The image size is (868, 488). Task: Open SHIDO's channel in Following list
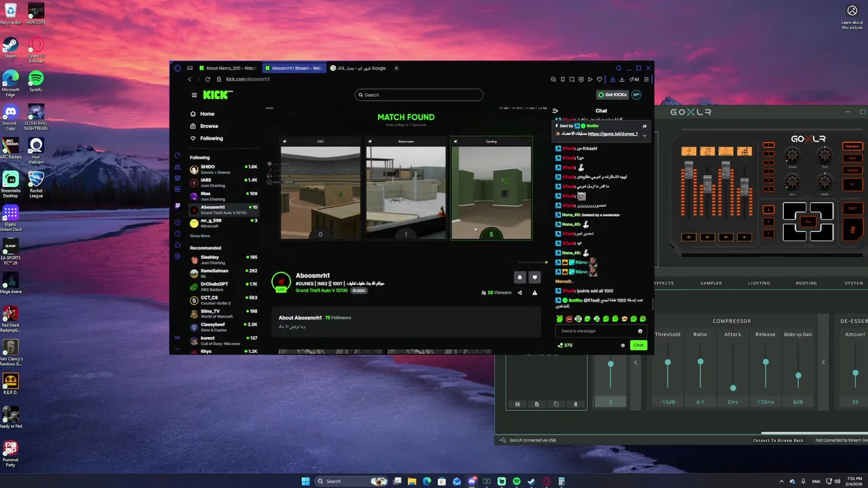(223, 169)
